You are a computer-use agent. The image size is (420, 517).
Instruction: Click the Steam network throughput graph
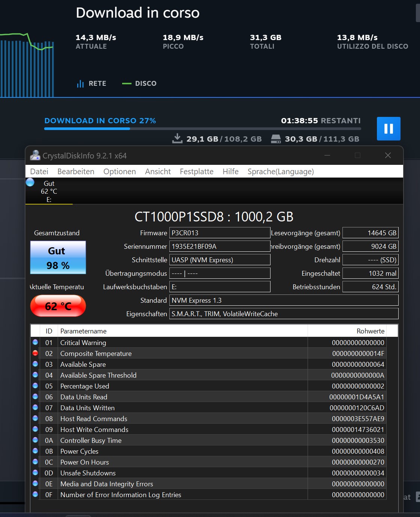pos(27,64)
